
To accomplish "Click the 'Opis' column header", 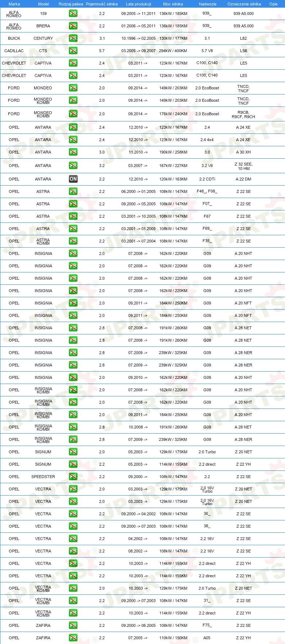I will [x=273, y=4].
